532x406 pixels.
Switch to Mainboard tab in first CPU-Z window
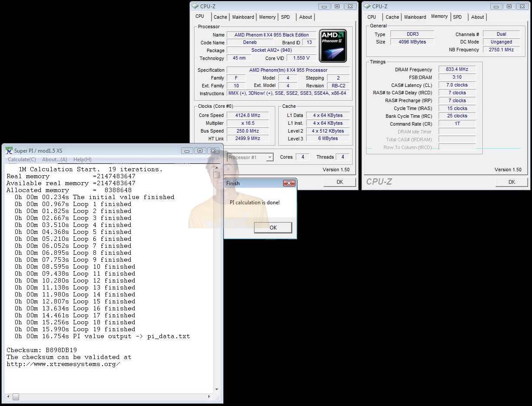click(243, 17)
